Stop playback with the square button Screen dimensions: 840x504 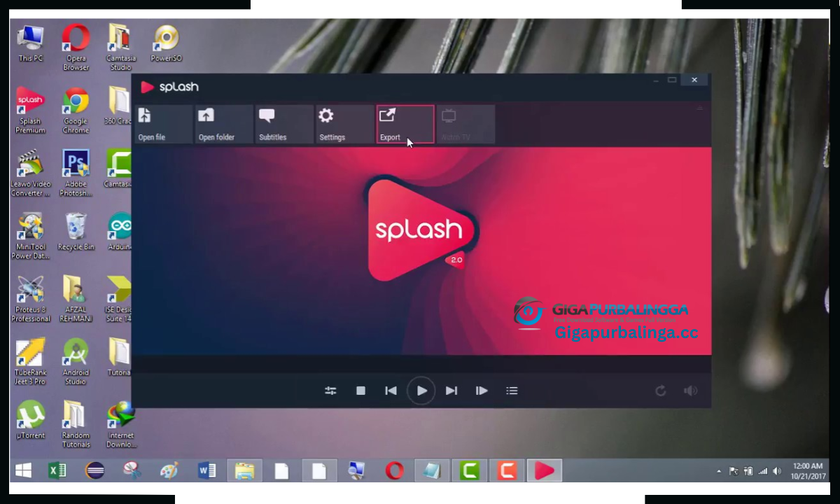pyautogui.click(x=360, y=391)
